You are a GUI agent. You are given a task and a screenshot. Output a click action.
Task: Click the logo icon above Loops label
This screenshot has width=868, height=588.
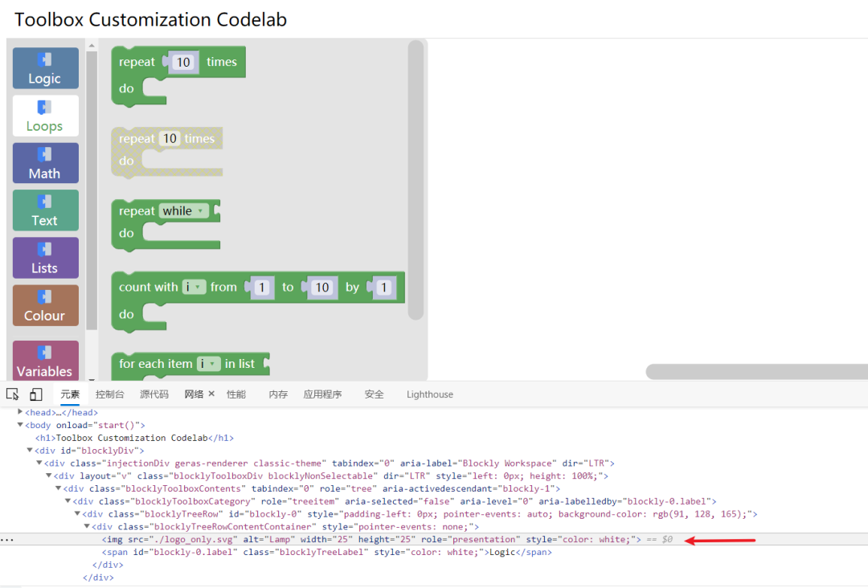pos(45,107)
